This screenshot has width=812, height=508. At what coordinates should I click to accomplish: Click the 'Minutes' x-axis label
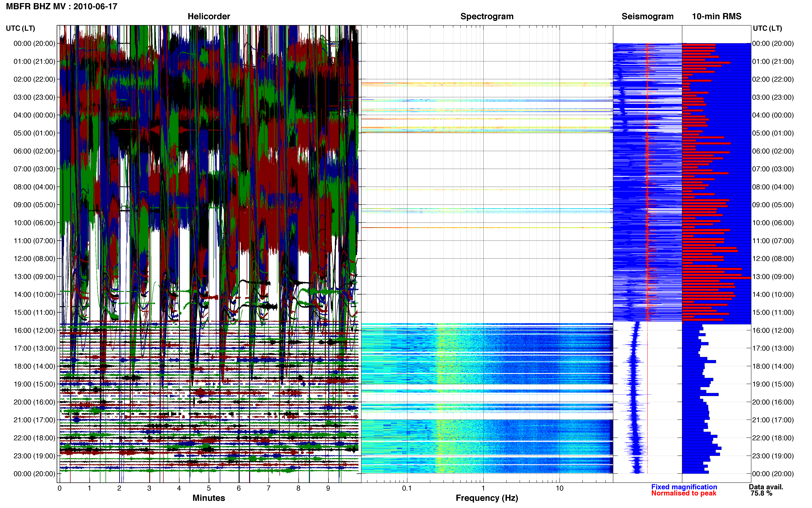[208, 498]
